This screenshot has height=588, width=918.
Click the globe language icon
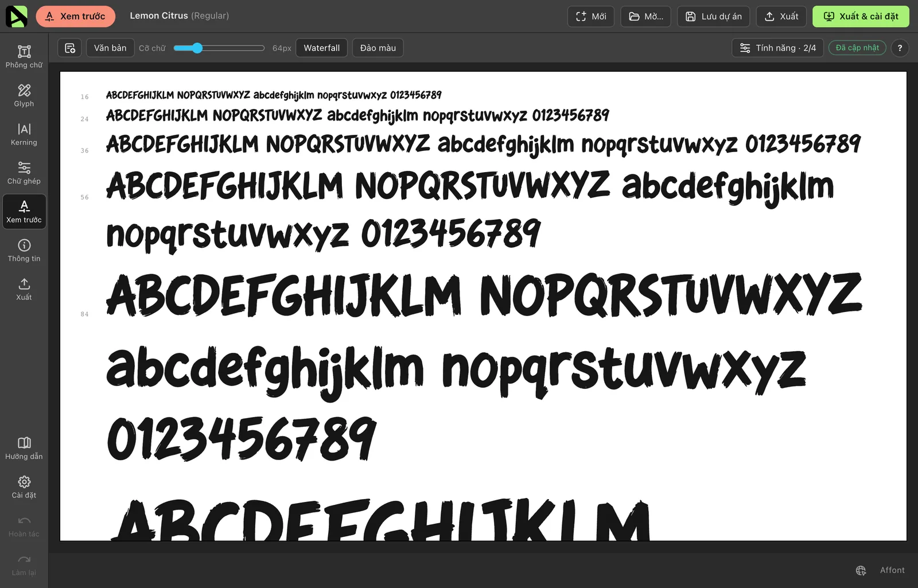(x=861, y=570)
